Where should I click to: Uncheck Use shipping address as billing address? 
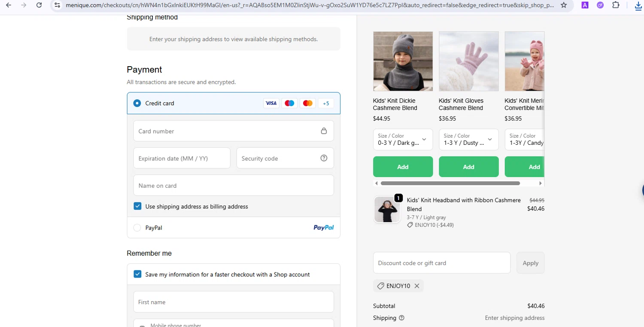pos(137,206)
